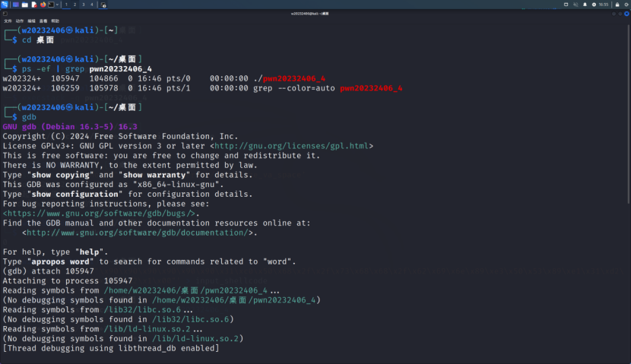Open the file manager from panel

25,5
